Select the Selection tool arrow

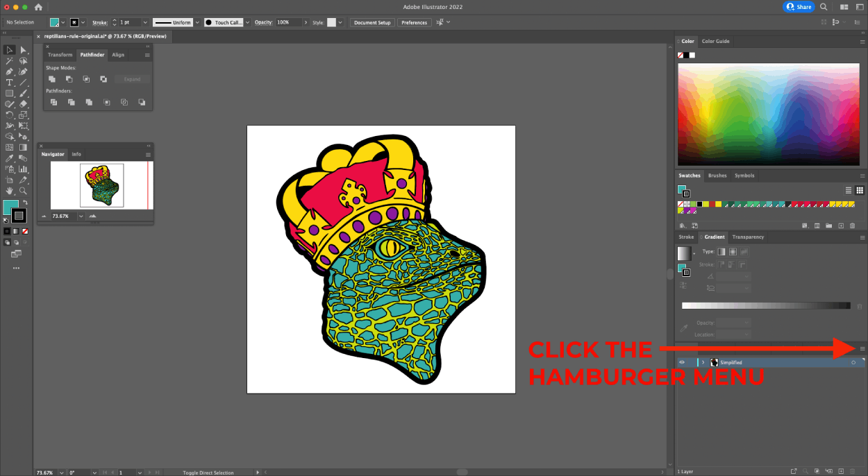(x=9, y=49)
